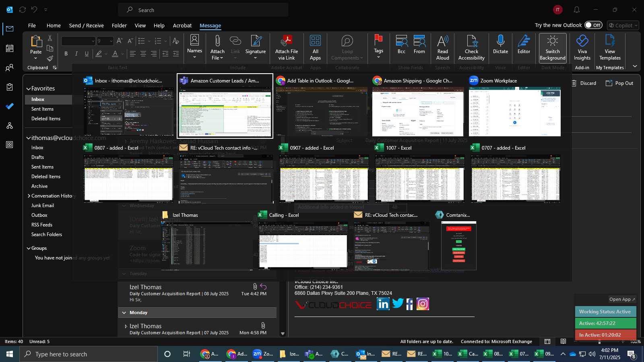Select Sent Items under Favorites
Viewport: 644px width, 362px height.
coord(42,109)
